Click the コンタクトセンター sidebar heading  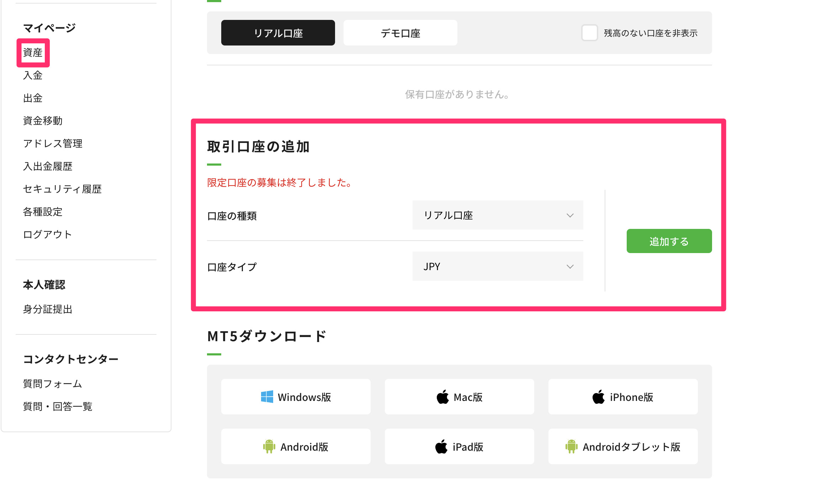point(71,359)
